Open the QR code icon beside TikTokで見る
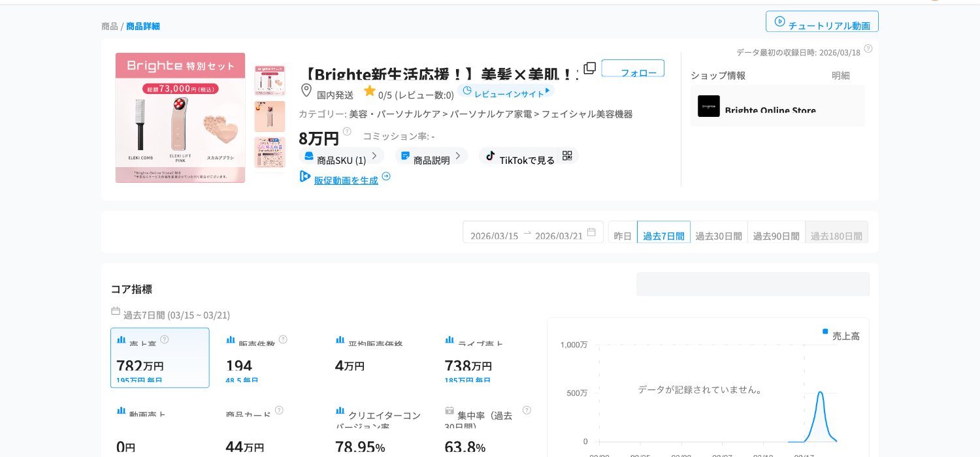Viewport: 980px width, 457px height. (x=567, y=155)
